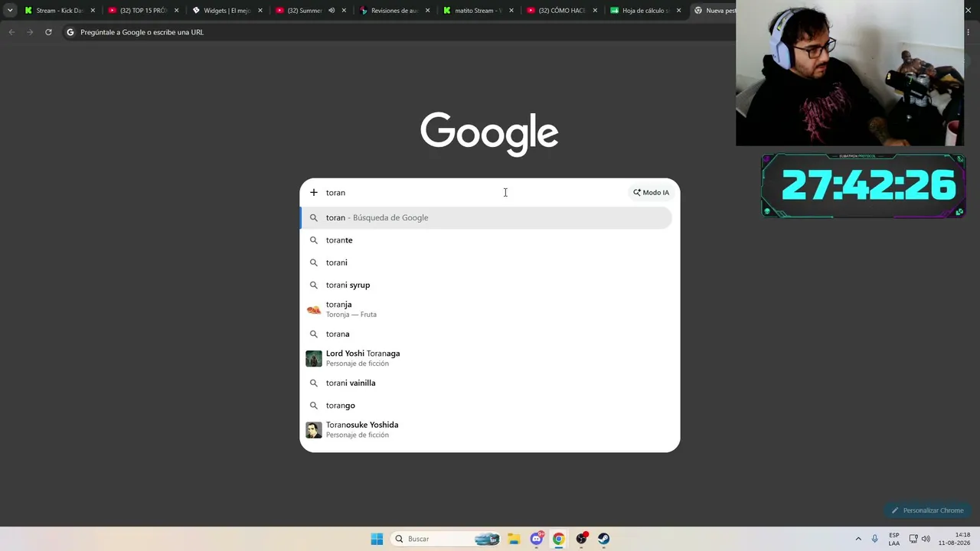Click the search icon beside "torante"
Viewport: 980px width, 551px height.
(x=314, y=240)
